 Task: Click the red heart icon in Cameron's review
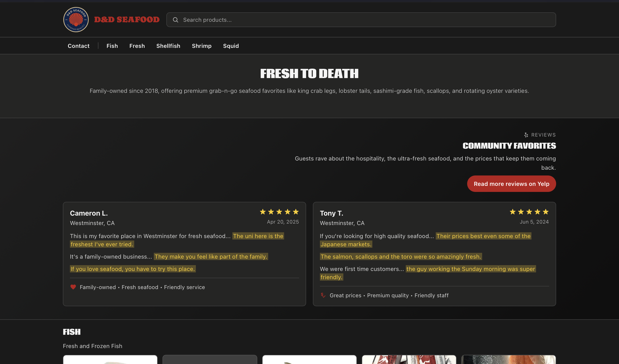(x=73, y=287)
